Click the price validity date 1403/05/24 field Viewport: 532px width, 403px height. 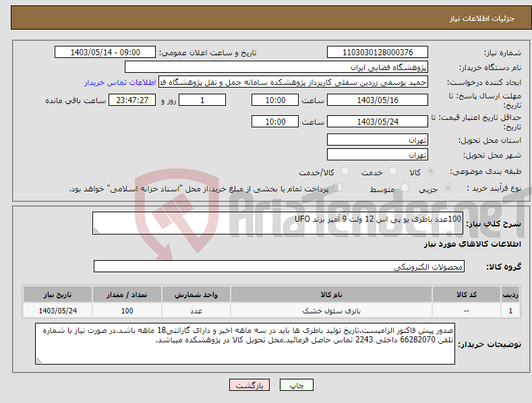(x=378, y=121)
